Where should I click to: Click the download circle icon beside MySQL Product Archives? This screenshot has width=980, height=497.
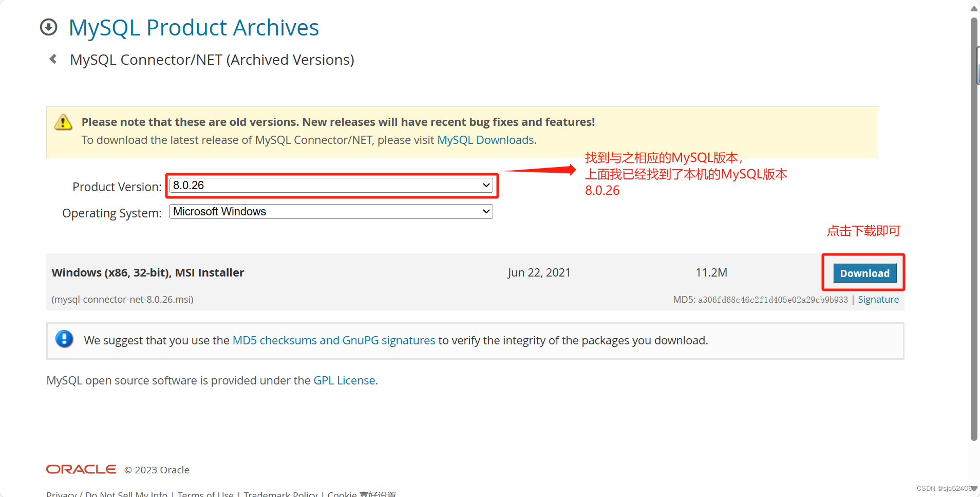tap(49, 27)
